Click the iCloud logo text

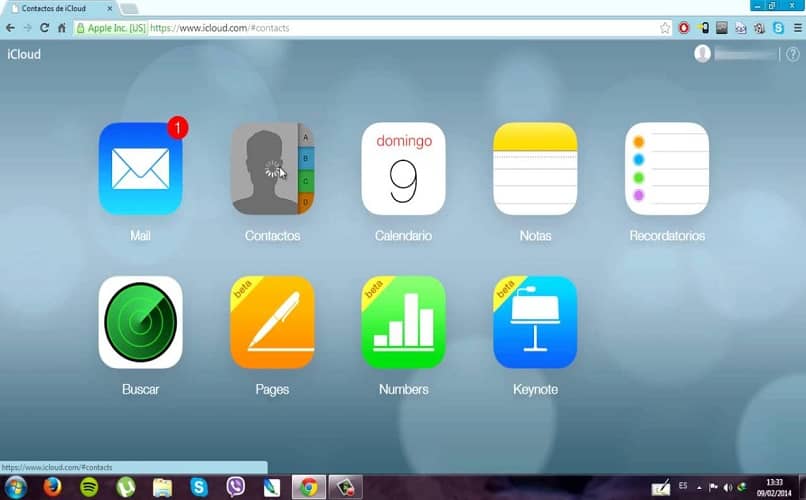(x=24, y=54)
